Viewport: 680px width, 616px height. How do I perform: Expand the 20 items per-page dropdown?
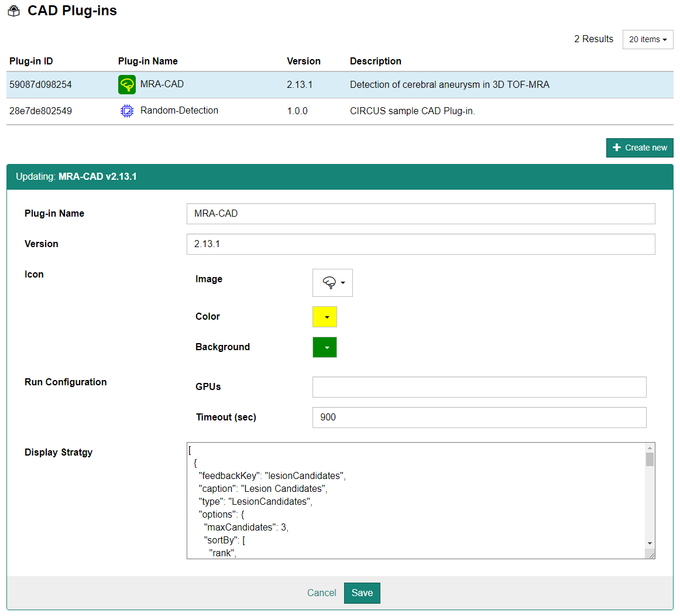pyautogui.click(x=648, y=39)
